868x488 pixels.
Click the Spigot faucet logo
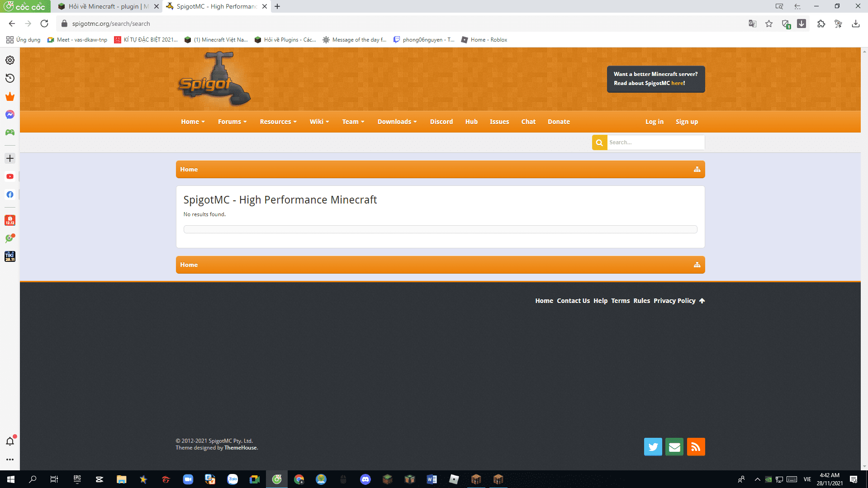coord(214,79)
